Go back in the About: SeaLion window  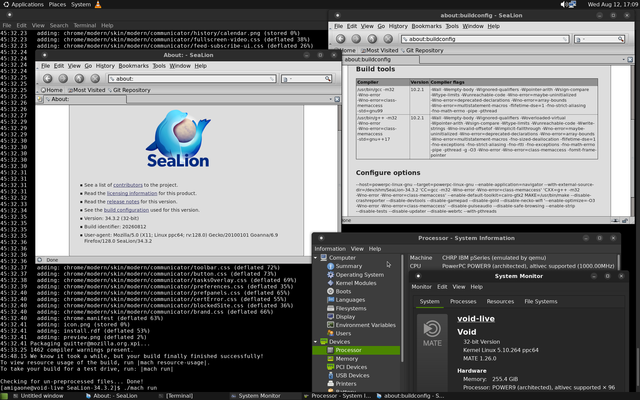click(48, 79)
